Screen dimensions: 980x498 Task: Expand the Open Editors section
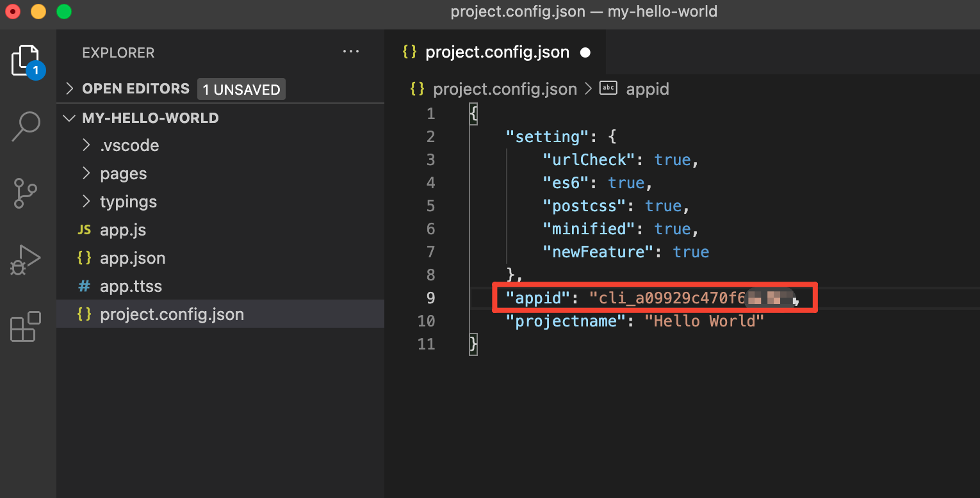coord(135,89)
